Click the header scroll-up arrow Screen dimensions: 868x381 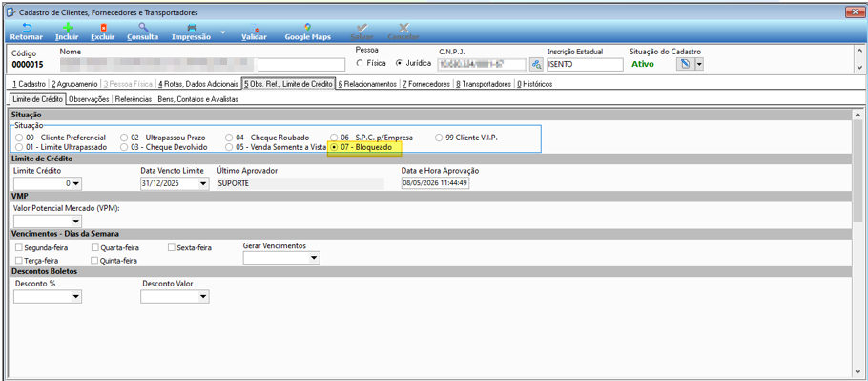coord(859,50)
